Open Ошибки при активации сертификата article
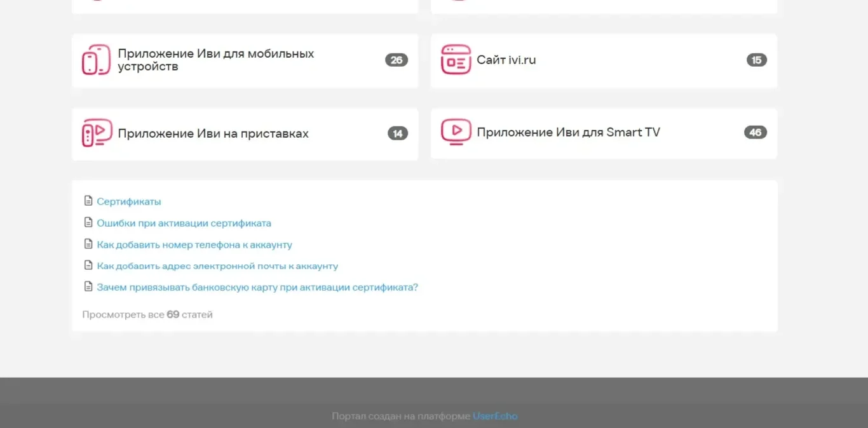This screenshot has width=868, height=428. (184, 223)
